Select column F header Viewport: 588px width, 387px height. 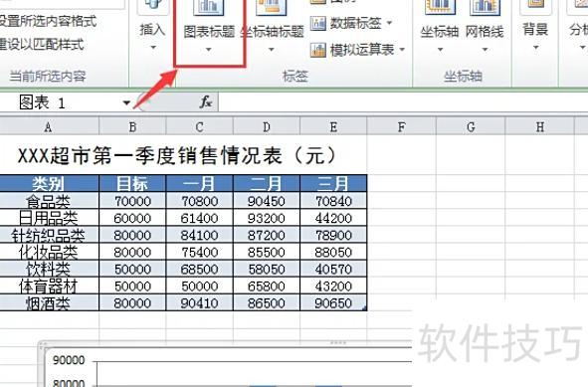402,127
